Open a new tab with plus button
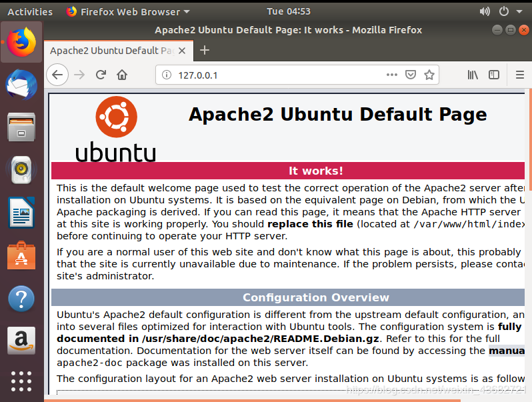The width and height of the screenshot is (532, 402). click(x=205, y=50)
